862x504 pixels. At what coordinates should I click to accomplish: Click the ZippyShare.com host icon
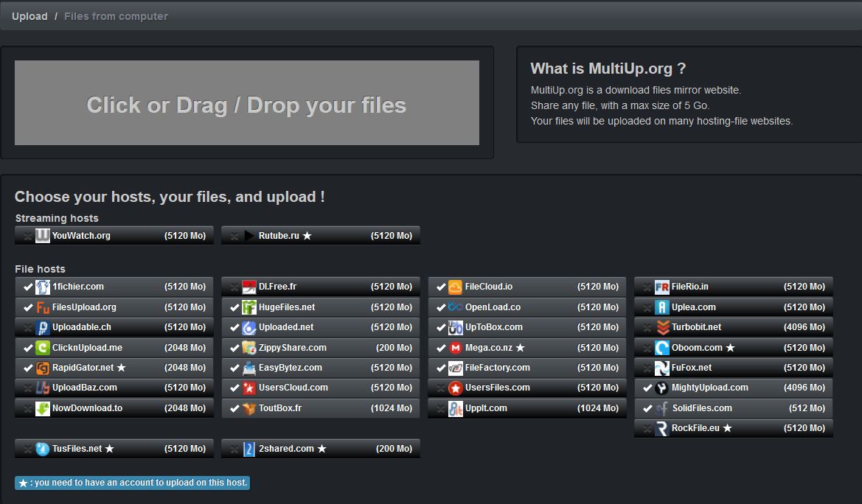coord(248,348)
